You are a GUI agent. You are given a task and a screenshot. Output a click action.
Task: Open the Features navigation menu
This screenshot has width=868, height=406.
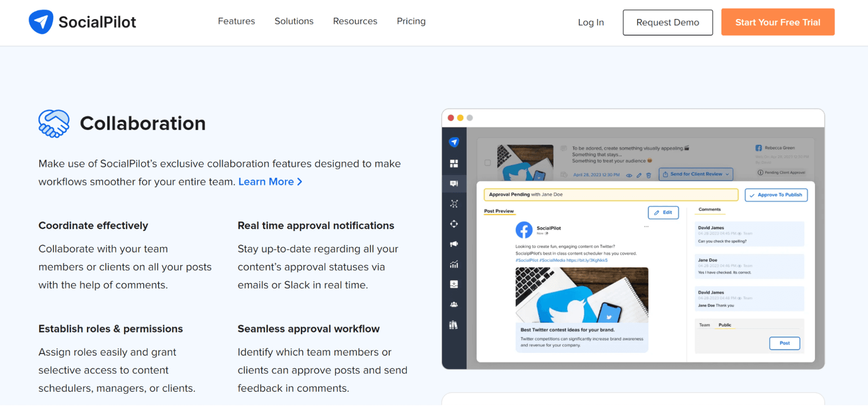(236, 21)
